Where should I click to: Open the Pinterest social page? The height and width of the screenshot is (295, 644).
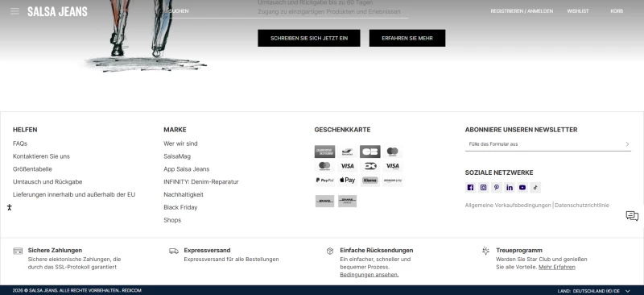[x=497, y=188]
